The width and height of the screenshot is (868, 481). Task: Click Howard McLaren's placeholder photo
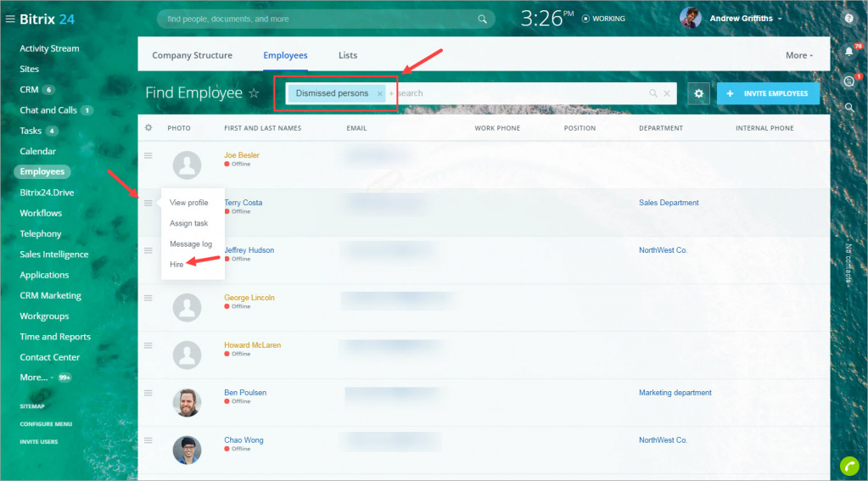[188, 355]
